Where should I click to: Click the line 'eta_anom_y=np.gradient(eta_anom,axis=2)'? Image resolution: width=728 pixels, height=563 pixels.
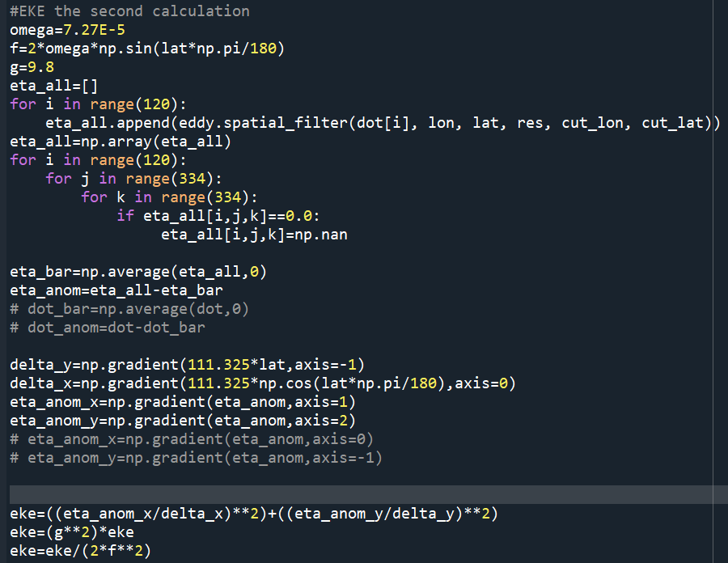click(x=183, y=420)
